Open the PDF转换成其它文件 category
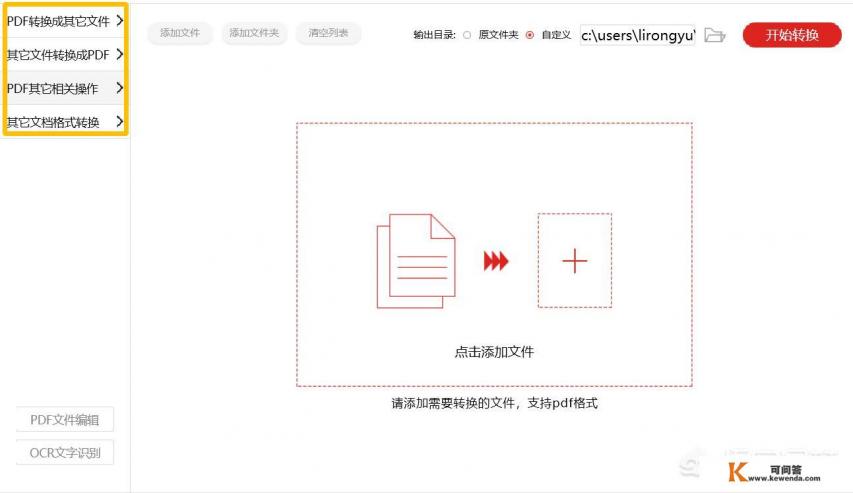Screen dimensions: 853x493 tap(58, 21)
